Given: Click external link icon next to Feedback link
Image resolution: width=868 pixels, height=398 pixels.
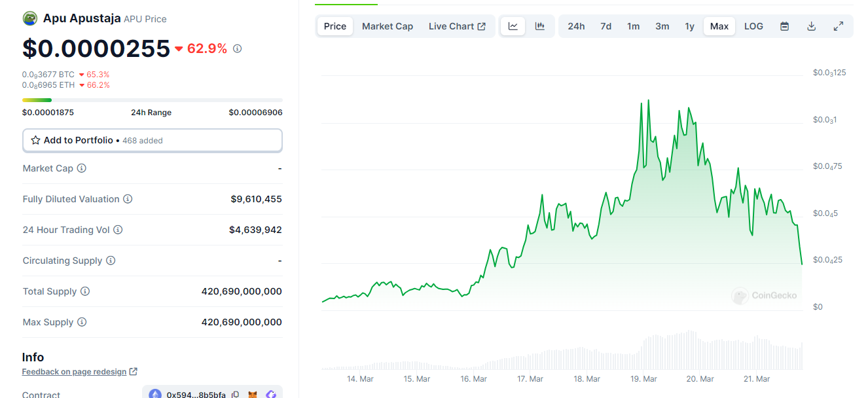Looking at the screenshot, I should click(x=134, y=372).
